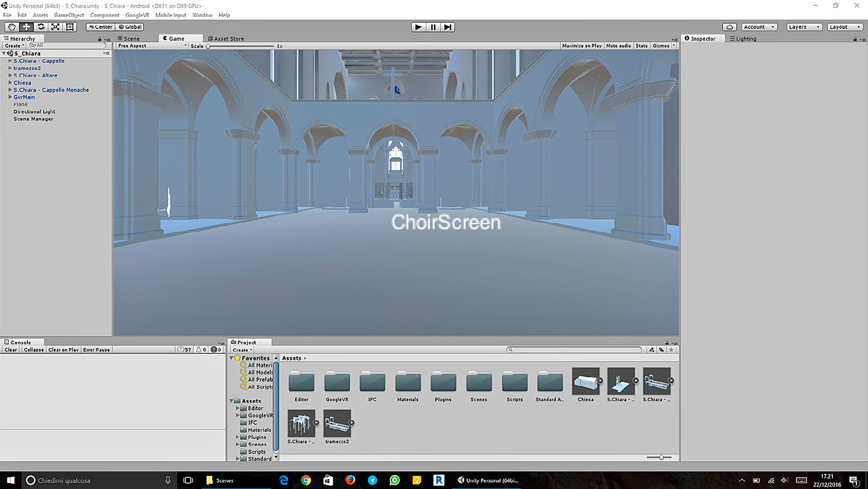Open the Chiesa model asset thumbnail

(x=586, y=381)
